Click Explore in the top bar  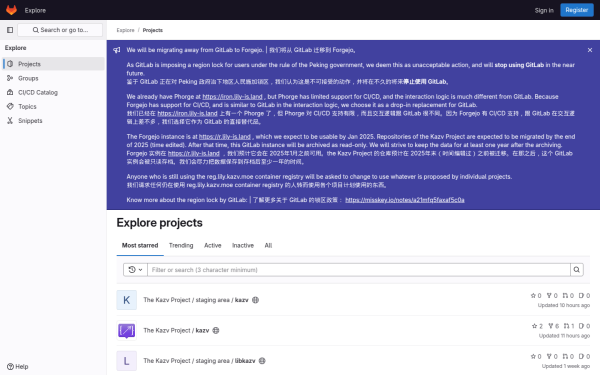(35, 10)
